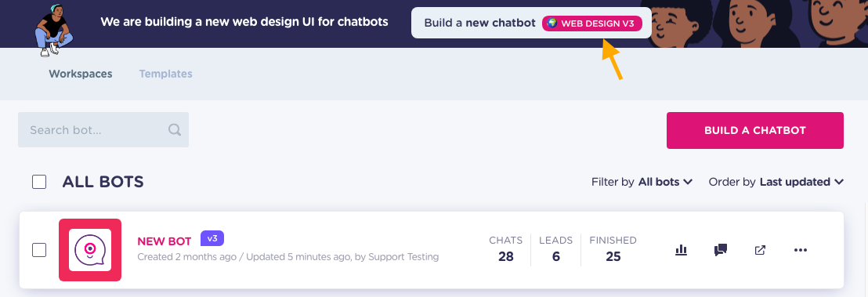
Task: Check the NEW BOT row checkbox
Action: 38,250
